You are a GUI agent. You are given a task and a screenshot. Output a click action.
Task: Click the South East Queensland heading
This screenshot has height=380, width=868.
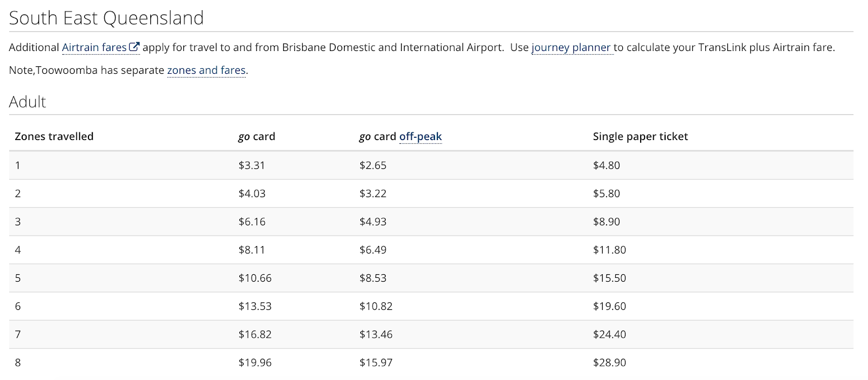pos(106,18)
